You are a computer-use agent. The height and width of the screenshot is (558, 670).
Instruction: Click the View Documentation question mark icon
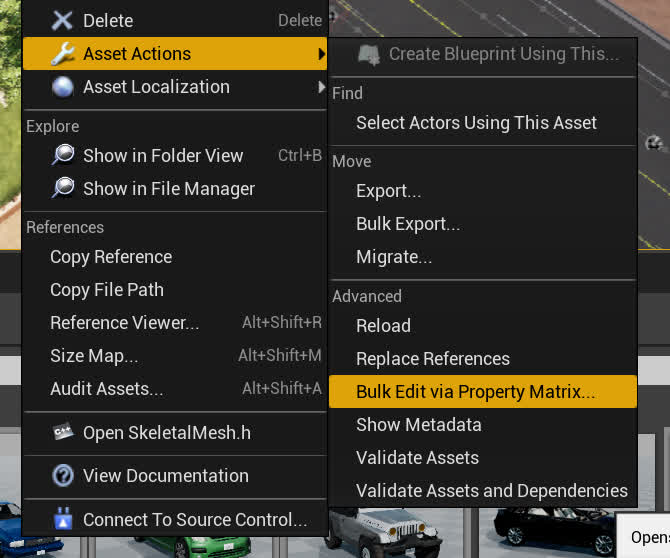point(63,476)
